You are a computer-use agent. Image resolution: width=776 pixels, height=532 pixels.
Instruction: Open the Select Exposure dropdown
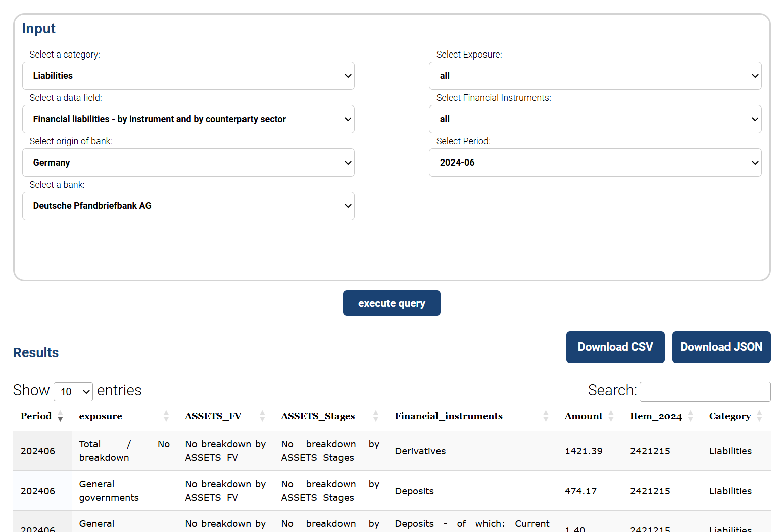(595, 76)
